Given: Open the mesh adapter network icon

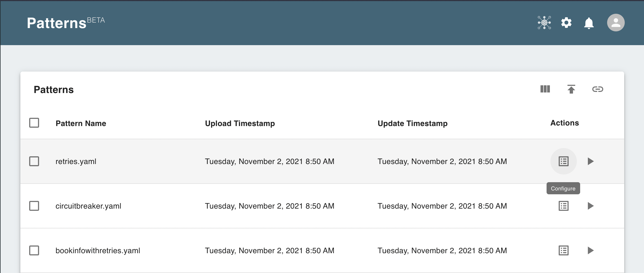Looking at the screenshot, I should [544, 23].
